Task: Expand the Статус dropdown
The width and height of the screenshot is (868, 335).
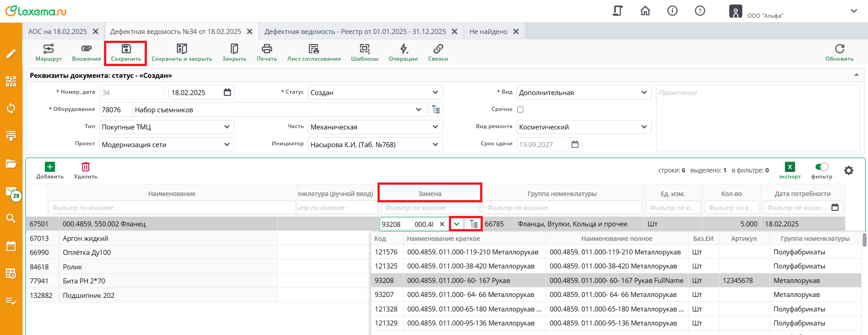Action: coord(435,92)
